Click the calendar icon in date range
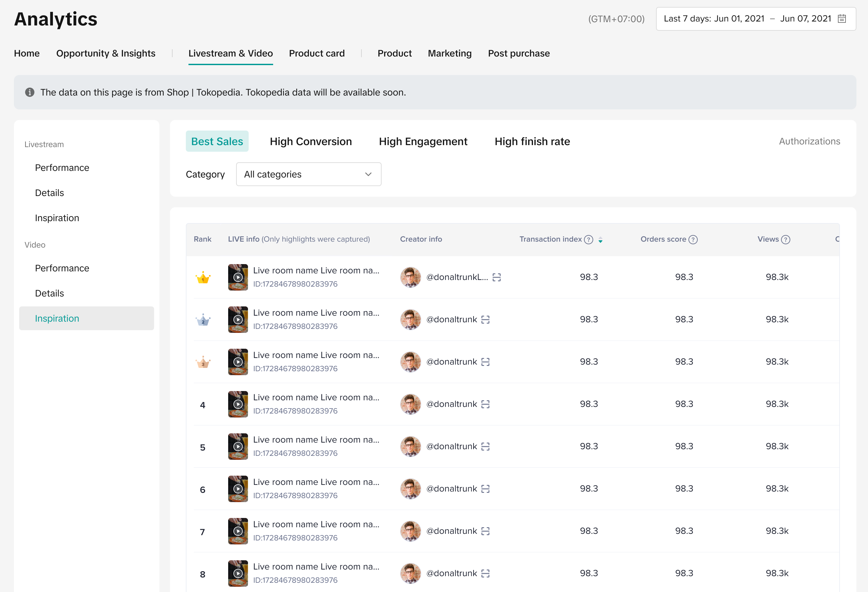This screenshot has height=592, width=868. [x=842, y=19]
